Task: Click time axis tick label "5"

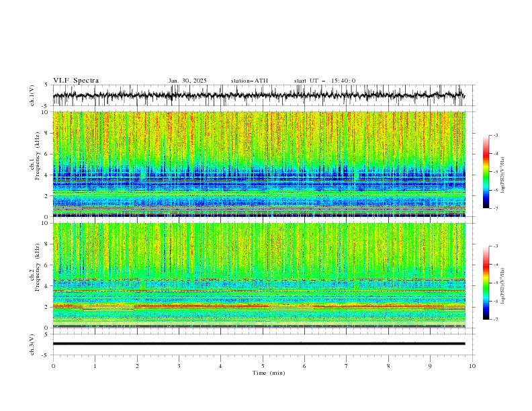Action: pyautogui.click(x=263, y=366)
